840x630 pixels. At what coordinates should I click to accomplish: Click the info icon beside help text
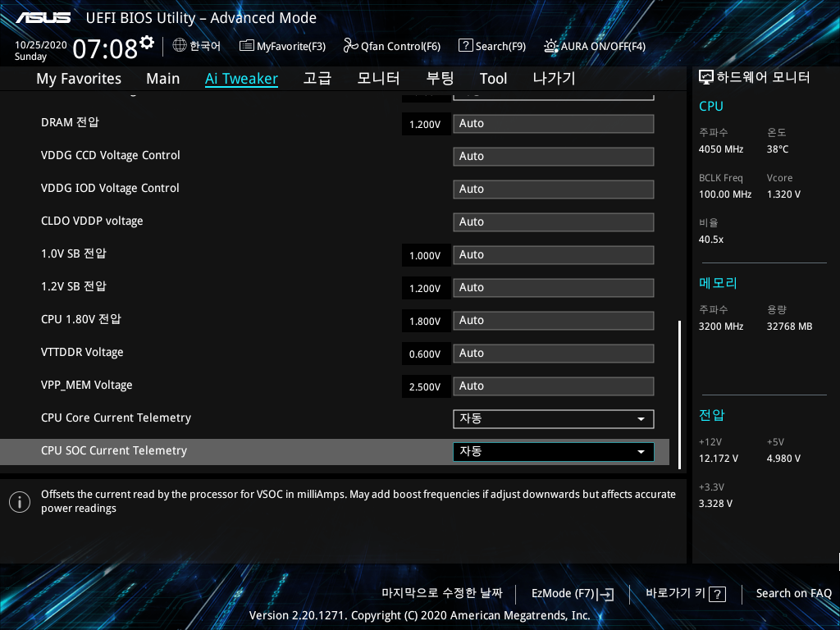[20, 502]
